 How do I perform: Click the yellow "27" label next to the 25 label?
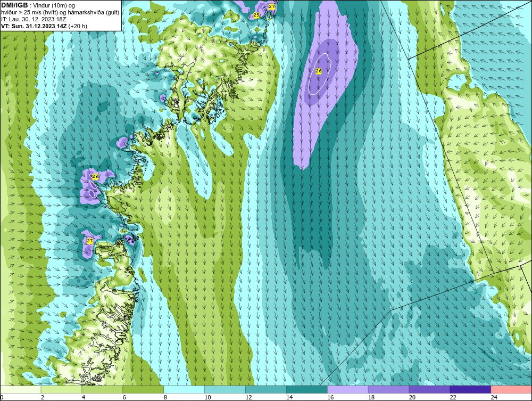(272, 6)
